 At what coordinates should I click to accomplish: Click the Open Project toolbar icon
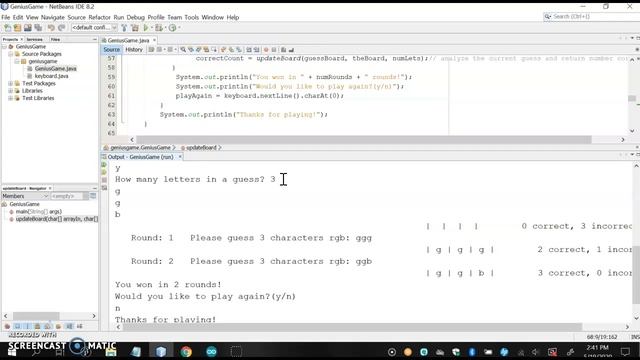28,28
